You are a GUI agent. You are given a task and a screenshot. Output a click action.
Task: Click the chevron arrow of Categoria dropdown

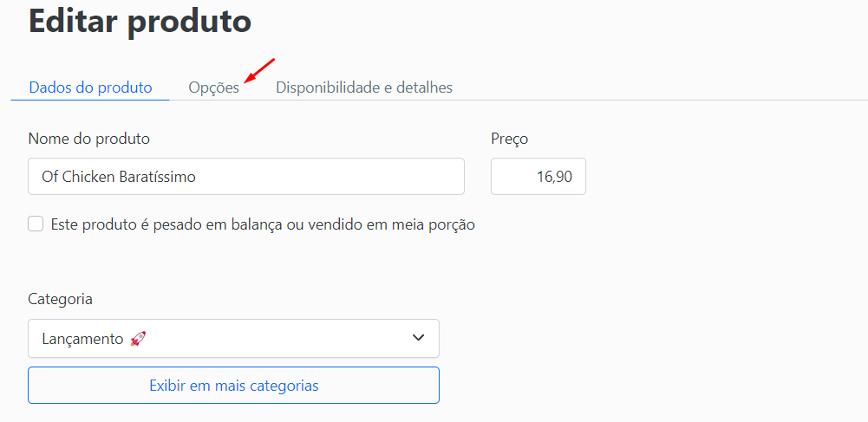(419, 337)
